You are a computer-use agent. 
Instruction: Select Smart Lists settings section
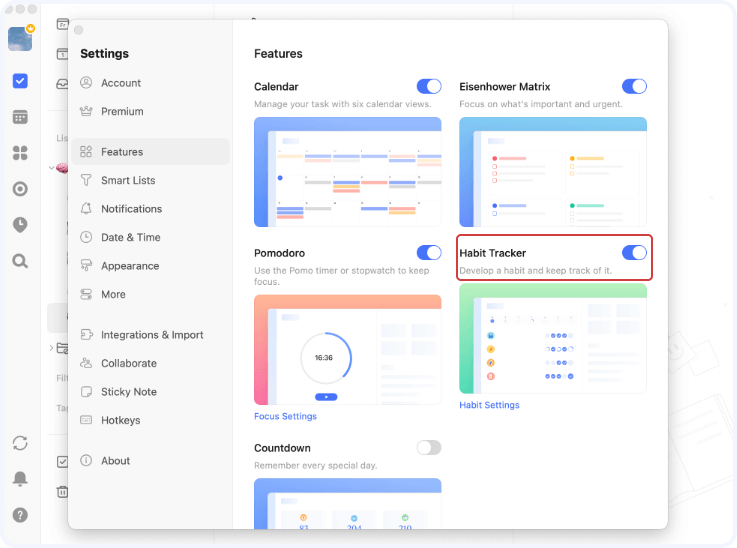click(x=150, y=180)
